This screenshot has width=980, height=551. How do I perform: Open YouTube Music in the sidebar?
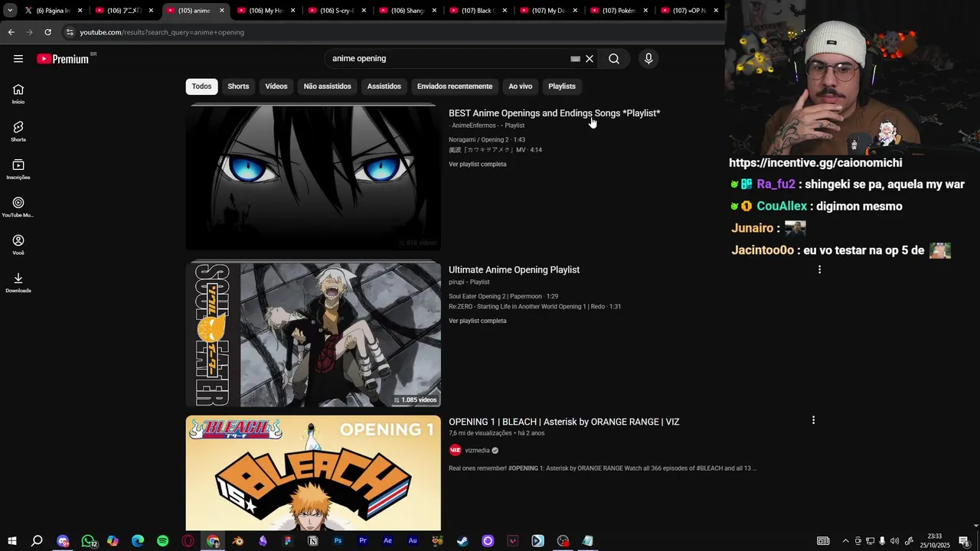(18, 207)
